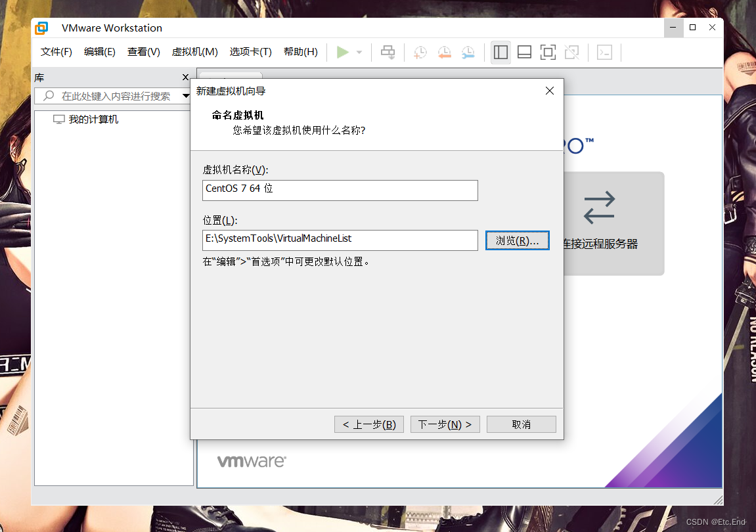Click the 虚拟机名称(V): label

pos(235,169)
